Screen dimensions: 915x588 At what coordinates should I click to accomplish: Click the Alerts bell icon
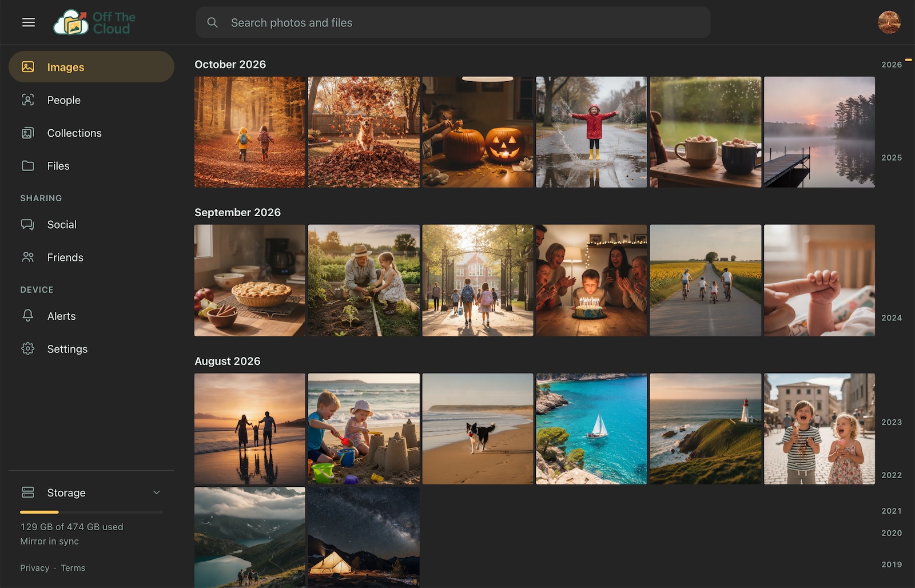point(28,316)
